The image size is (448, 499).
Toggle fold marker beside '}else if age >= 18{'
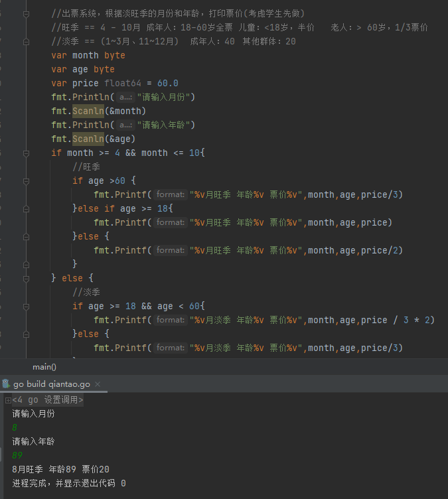click(x=26, y=209)
